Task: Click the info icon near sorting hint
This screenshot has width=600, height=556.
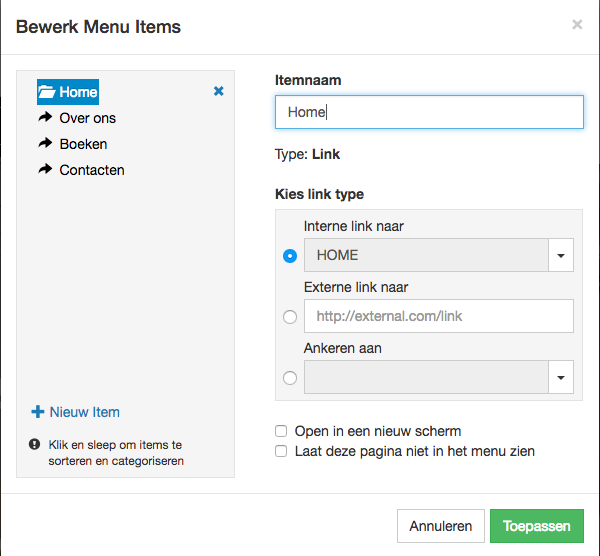Action: (35, 445)
